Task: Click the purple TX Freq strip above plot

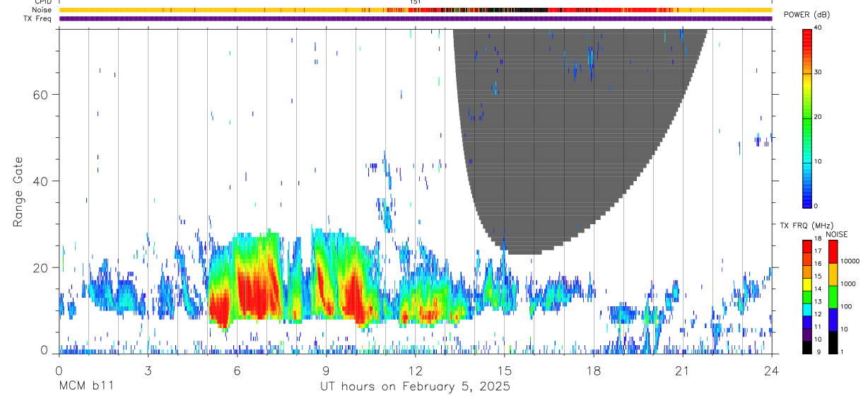Action: [416, 18]
